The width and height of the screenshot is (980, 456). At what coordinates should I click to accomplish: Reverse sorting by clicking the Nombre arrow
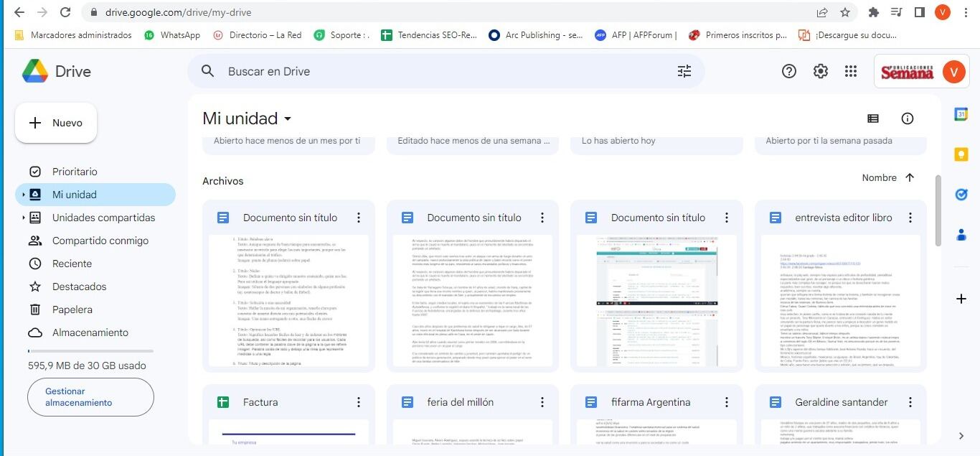[909, 177]
